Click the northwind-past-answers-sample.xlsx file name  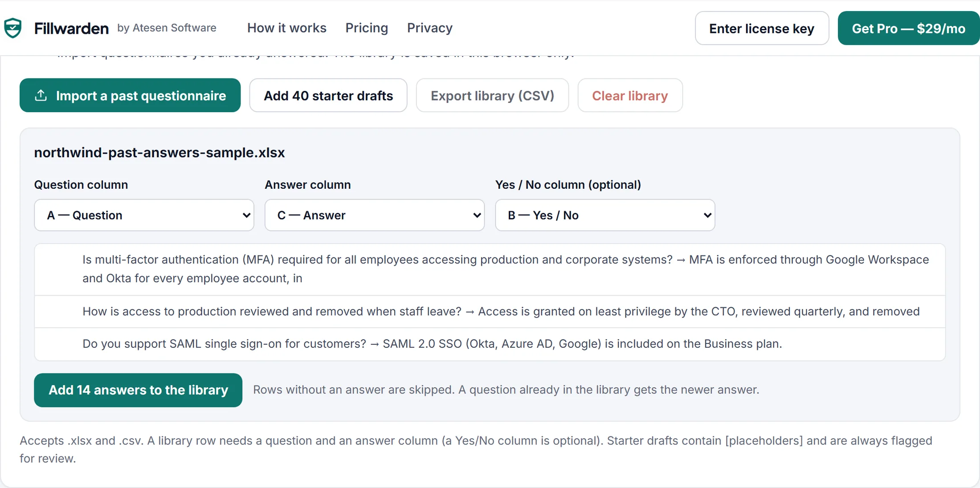point(159,153)
